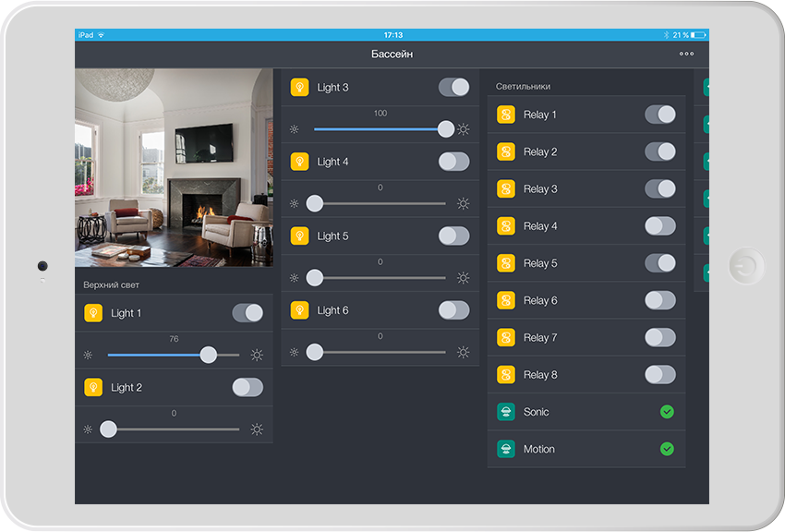Enable the Relay 8 switch
This screenshot has width=785, height=532.
660,375
